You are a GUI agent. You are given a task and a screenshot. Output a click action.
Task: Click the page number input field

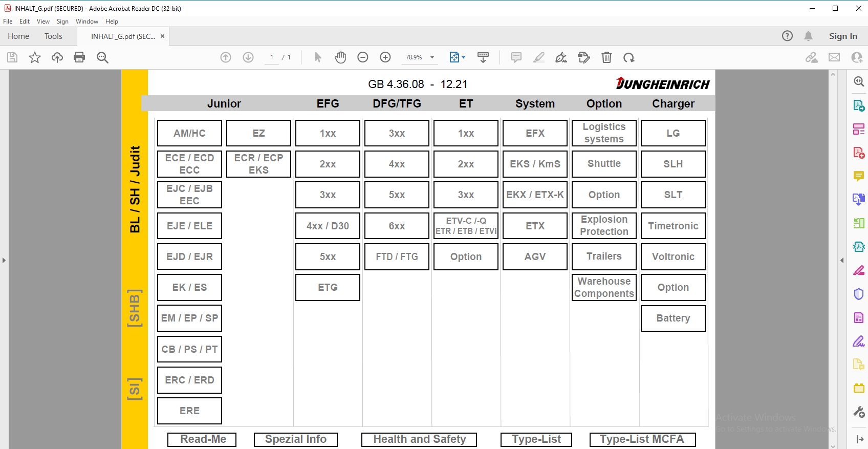272,57
